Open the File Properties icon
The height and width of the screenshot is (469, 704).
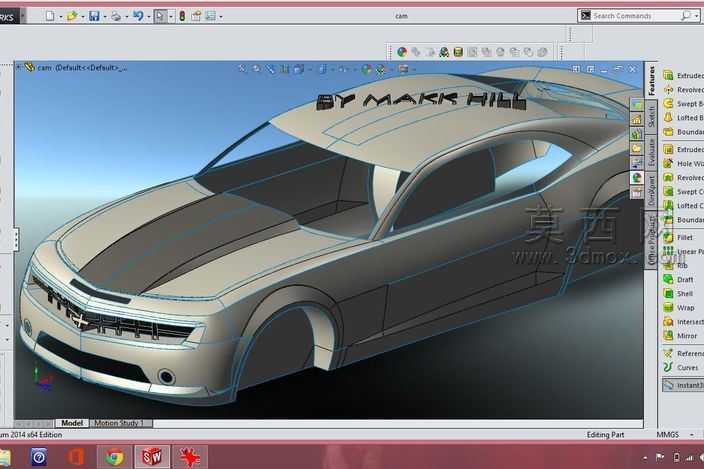(196, 16)
